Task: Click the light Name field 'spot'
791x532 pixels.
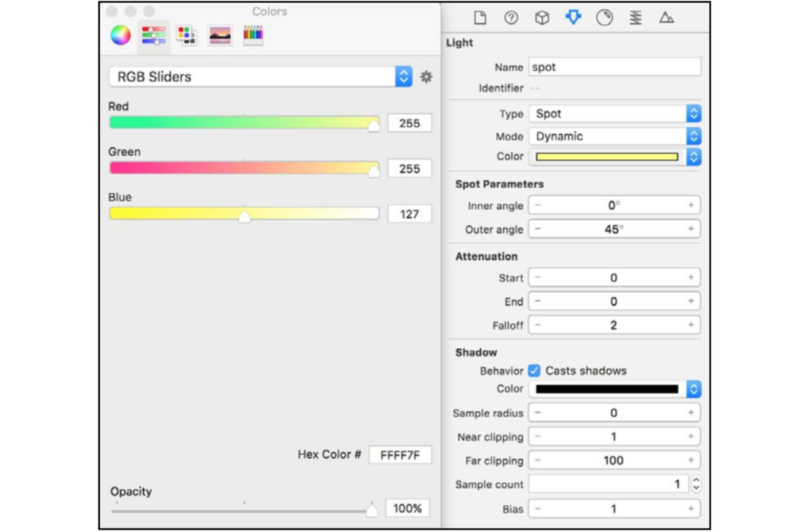Action: click(615, 67)
